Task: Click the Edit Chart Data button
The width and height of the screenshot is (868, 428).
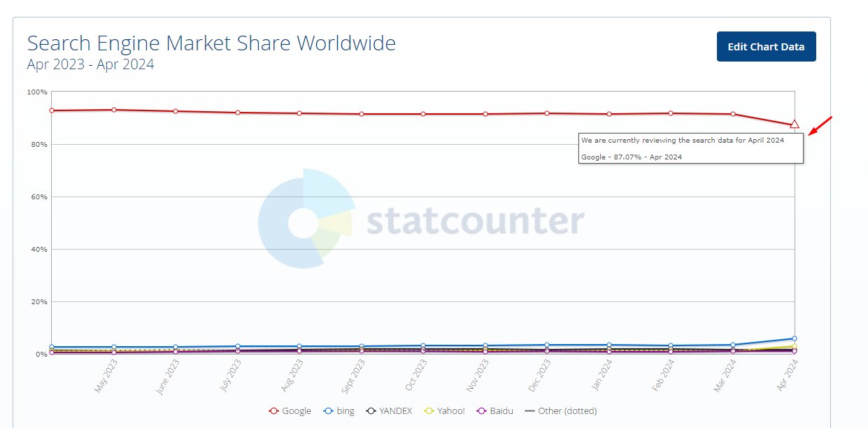Action: click(766, 47)
